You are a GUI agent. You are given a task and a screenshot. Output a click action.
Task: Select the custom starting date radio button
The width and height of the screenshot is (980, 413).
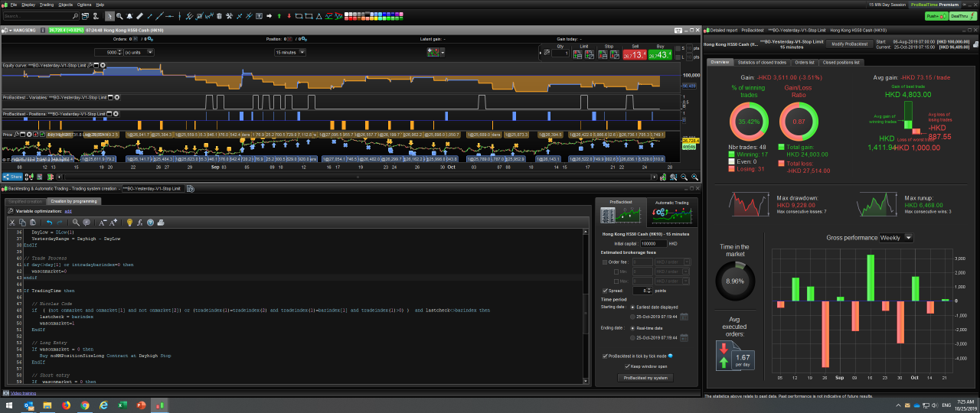point(634,317)
